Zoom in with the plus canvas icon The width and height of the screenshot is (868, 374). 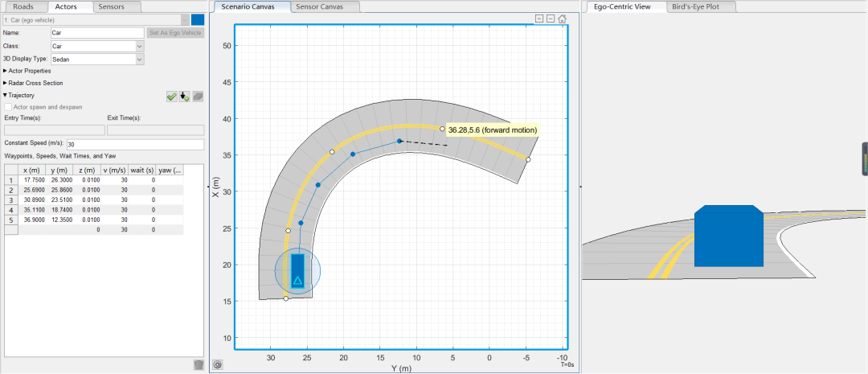click(x=539, y=18)
